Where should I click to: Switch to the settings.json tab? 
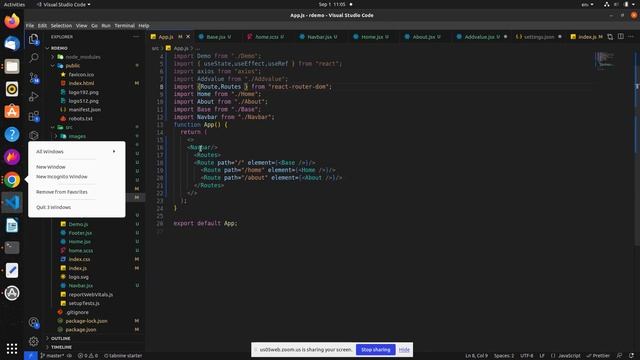(539, 37)
